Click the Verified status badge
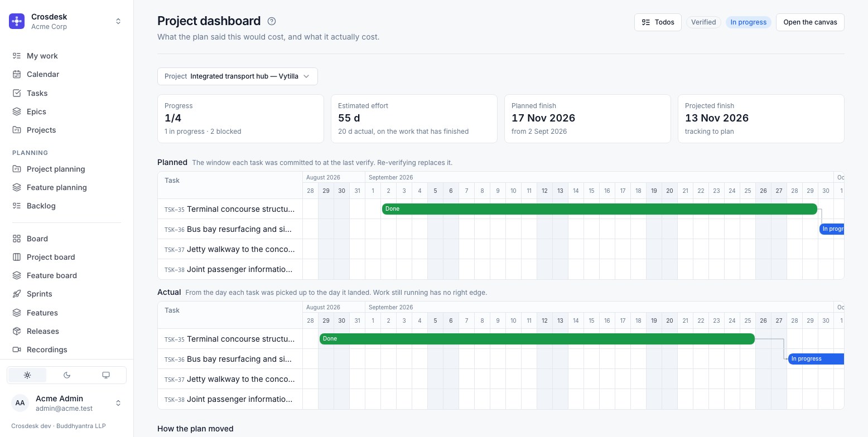Image resolution: width=868 pixels, height=437 pixels. click(703, 22)
